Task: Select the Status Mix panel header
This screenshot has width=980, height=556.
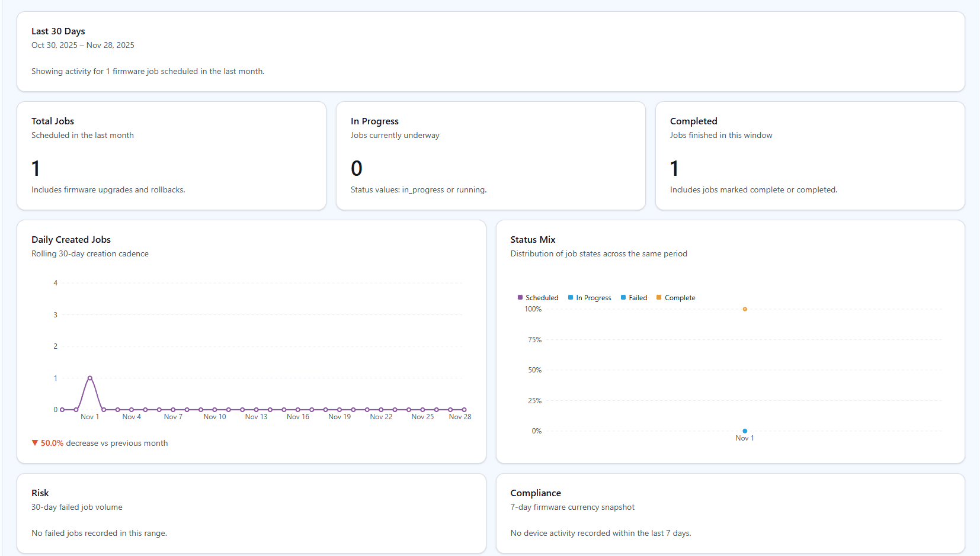Action: 533,239
